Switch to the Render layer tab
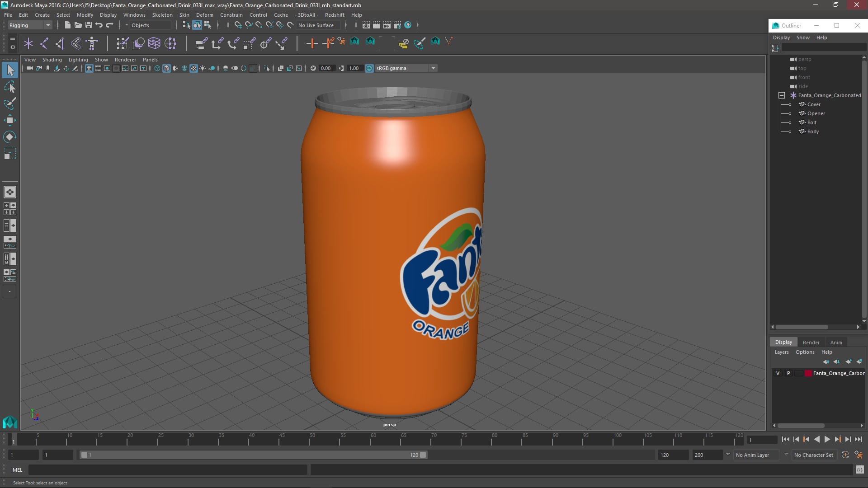 click(x=811, y=343)
